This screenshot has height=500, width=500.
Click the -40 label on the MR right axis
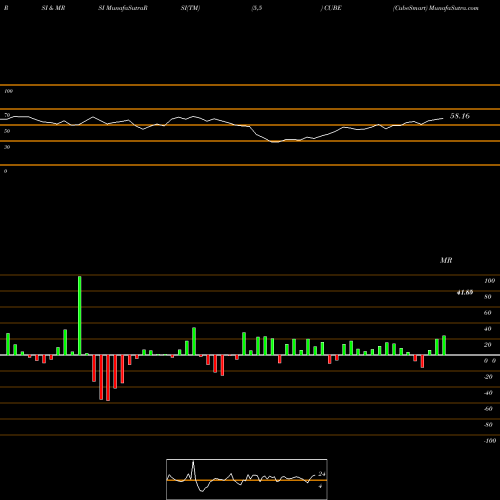coord(488,393)
